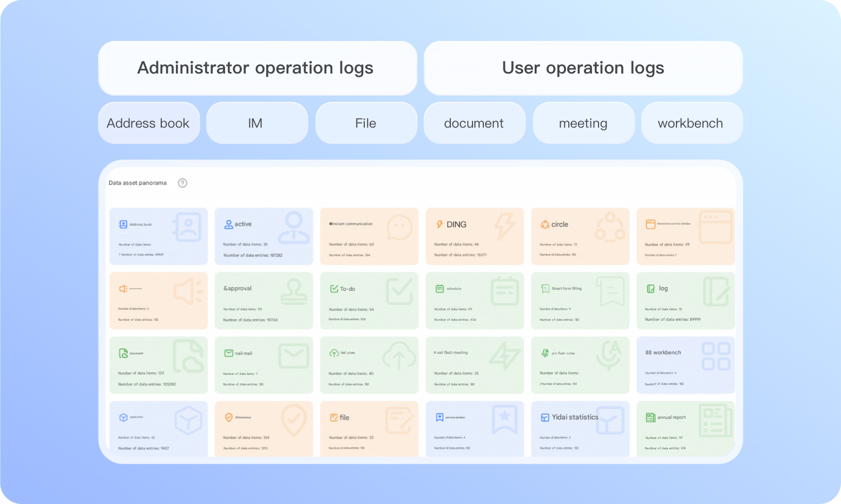This screenshot has height=504, width=841.
Task: Click the active person icon
Action: click(229, 224)
